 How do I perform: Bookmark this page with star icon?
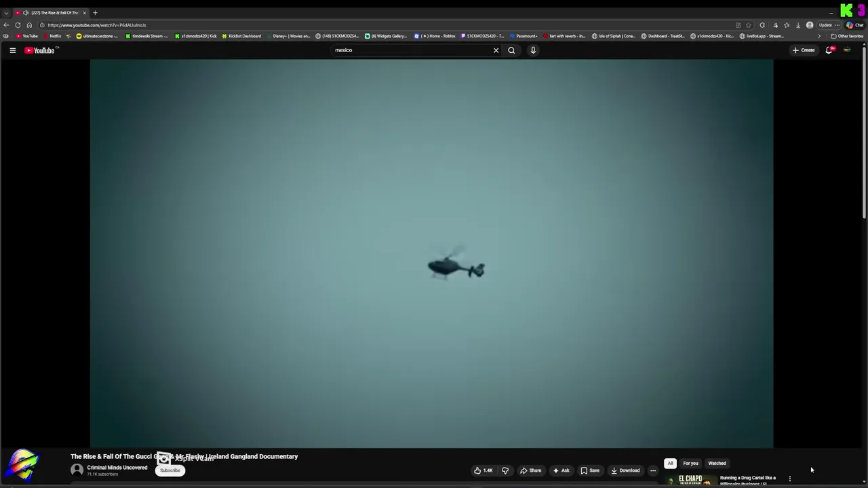point(749,25)
